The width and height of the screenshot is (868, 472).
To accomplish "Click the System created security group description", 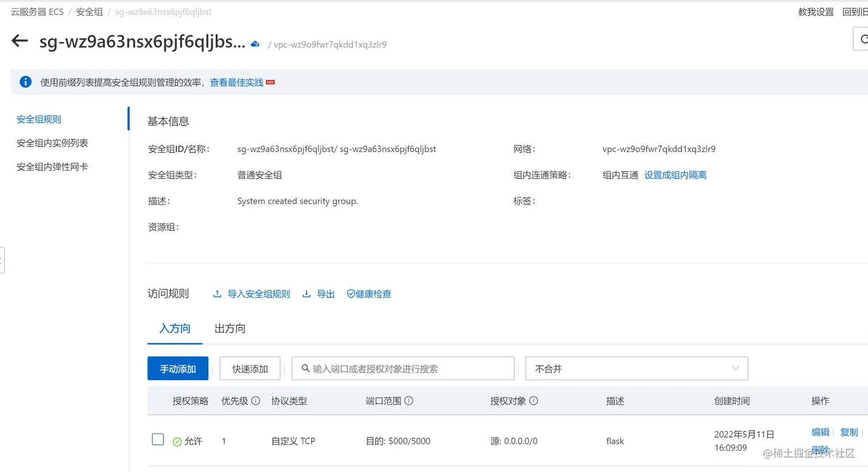I will tap(297, 201).
